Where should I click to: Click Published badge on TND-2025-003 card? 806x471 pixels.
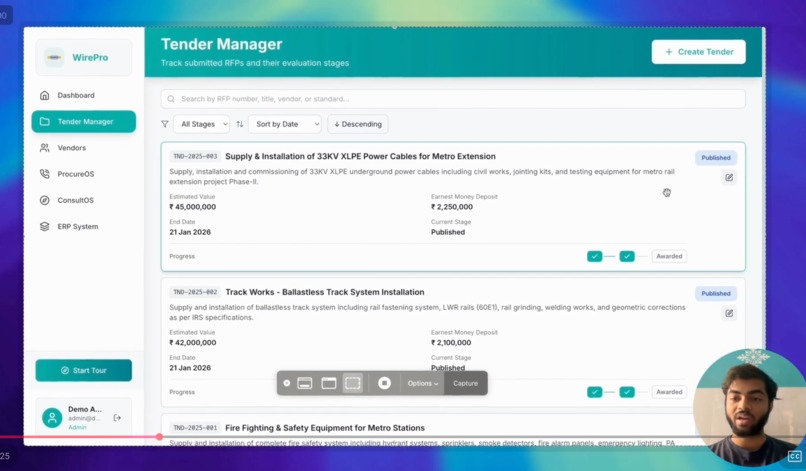point(716,158)
